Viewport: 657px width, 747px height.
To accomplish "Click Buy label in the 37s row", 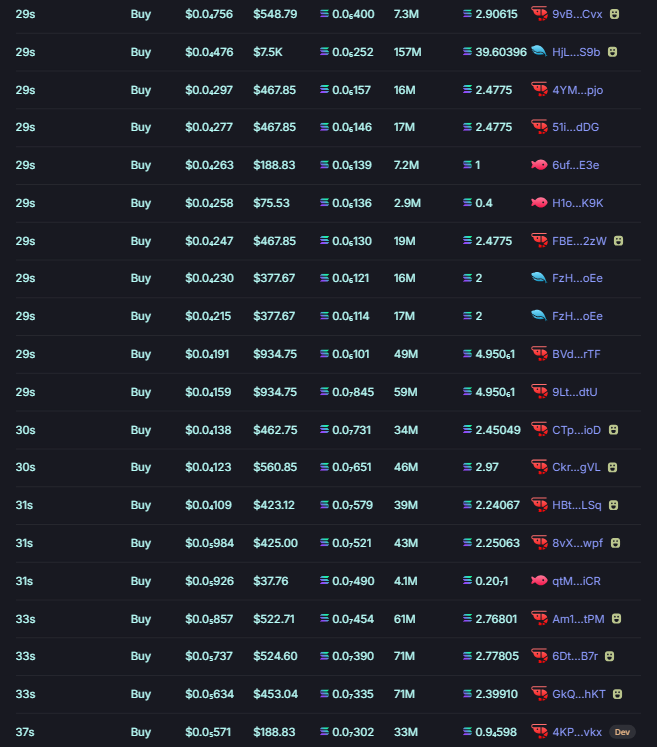I will pyautogui.click(x=141, y=732).
